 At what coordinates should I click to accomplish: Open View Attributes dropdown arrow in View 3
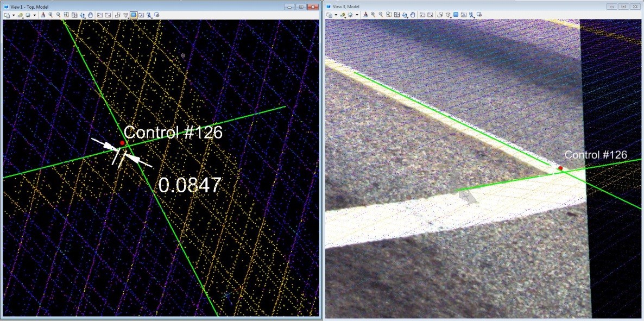[x=336, y=15]
